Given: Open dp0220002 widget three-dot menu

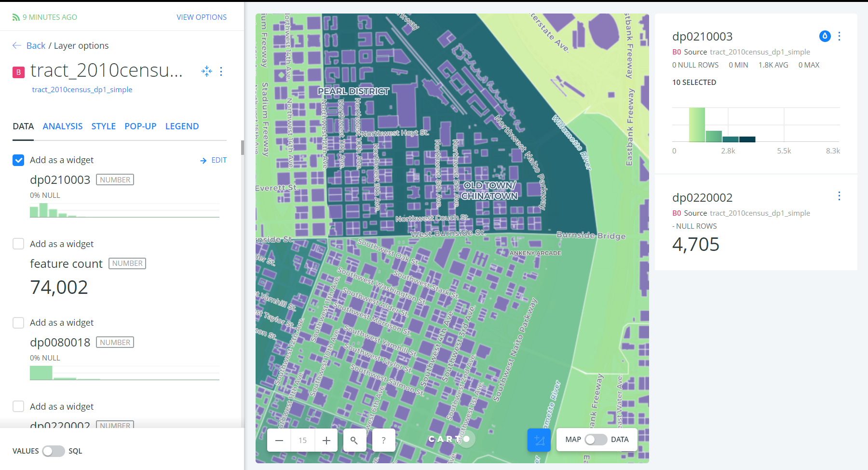Looking at the screenshot, I should coord(840,196).
